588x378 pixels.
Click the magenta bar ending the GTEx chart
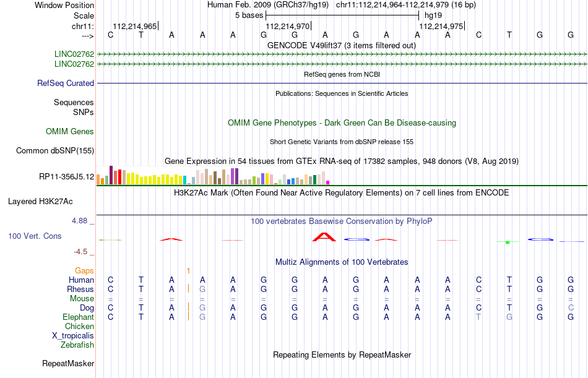328,183
